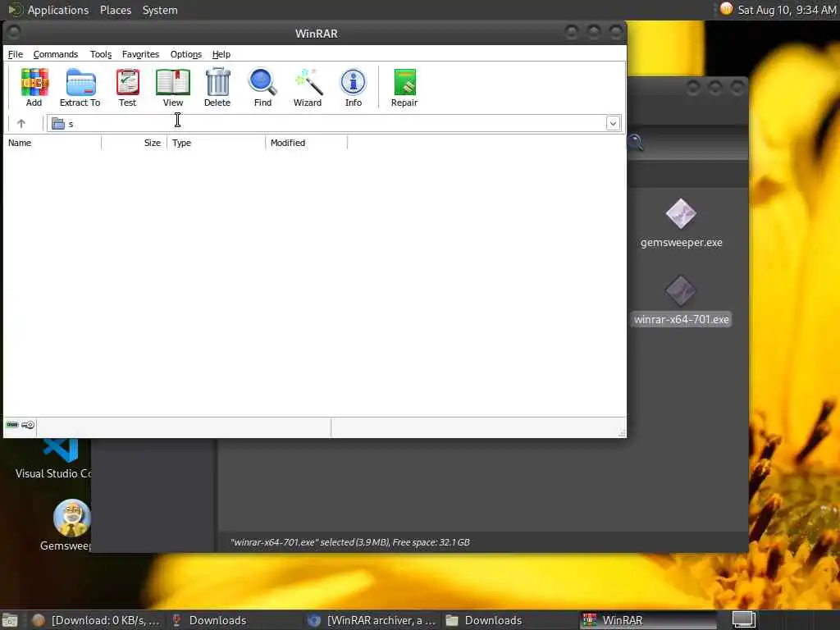840x630 pixels.
Task: Open the Commands menu
Action: pos(55,54)
